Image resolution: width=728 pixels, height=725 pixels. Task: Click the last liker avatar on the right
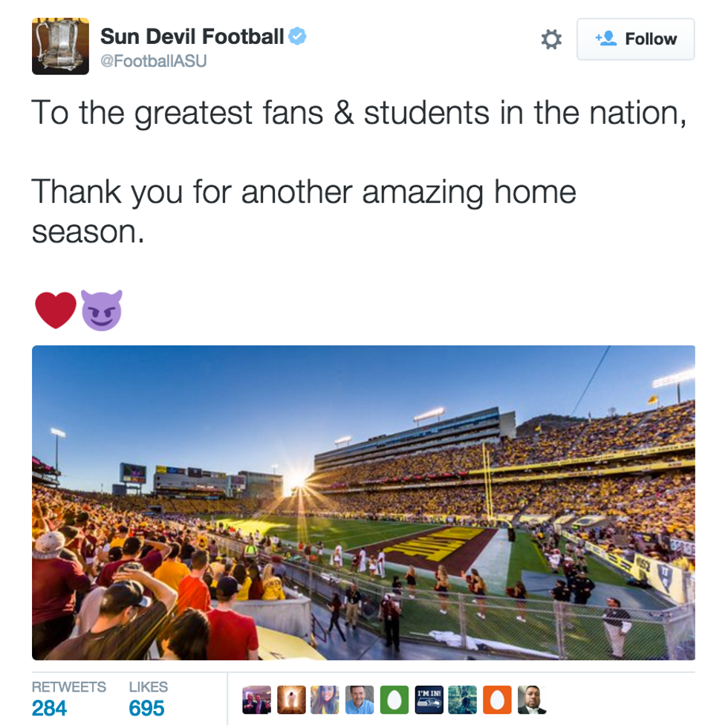(530, 700)
